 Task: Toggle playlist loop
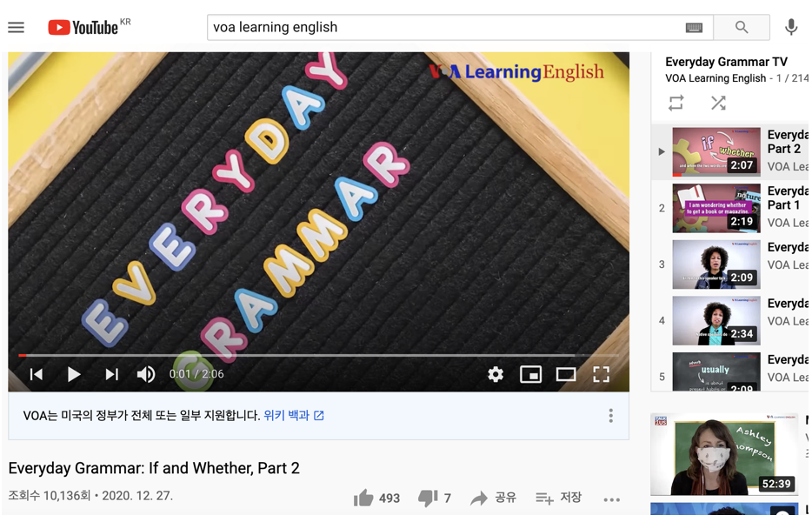676,103
